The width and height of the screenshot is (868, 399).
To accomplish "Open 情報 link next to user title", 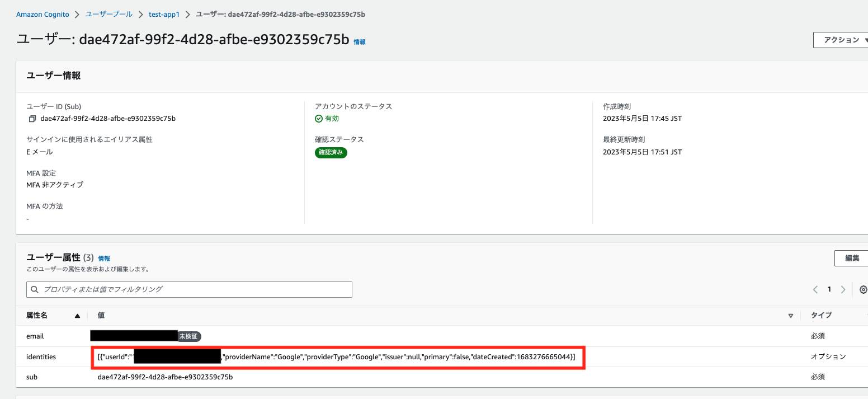I will (360, 42).
